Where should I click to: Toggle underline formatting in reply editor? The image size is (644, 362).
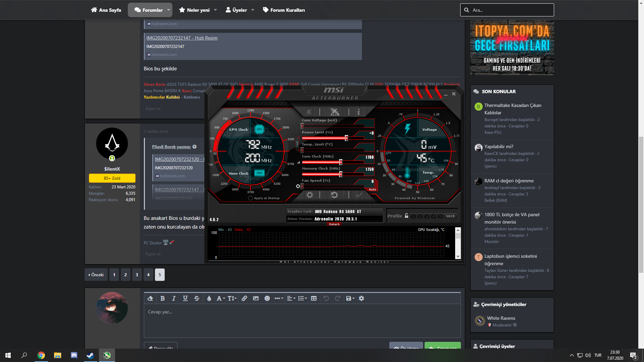point(185,298)
